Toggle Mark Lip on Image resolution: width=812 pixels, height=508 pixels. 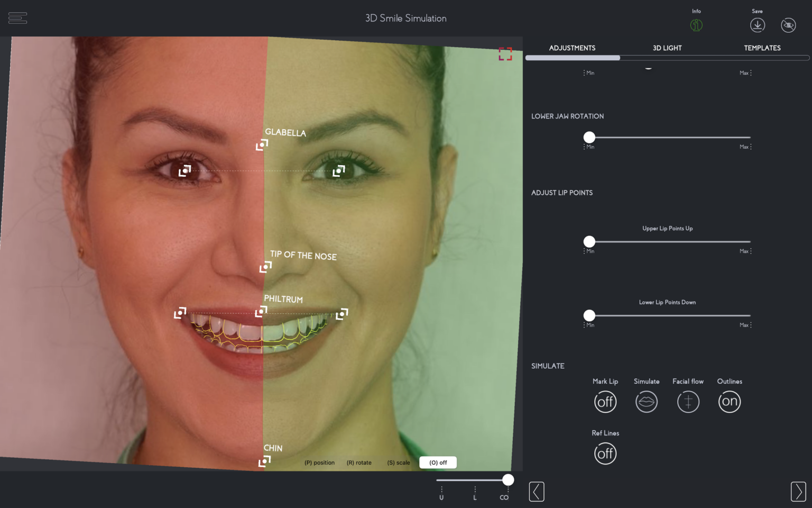[605, 401]
